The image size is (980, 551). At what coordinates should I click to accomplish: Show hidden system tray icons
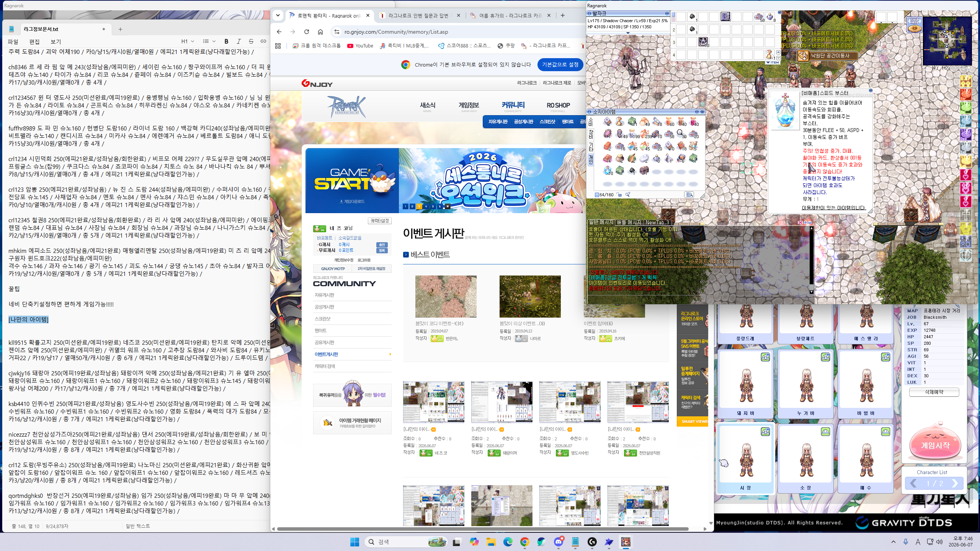pos(893,542)
